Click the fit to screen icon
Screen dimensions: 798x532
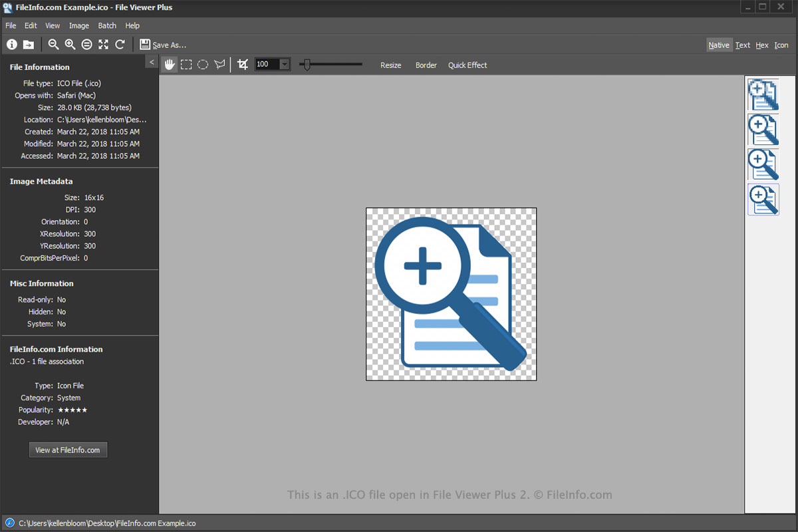tap(103, 45)
